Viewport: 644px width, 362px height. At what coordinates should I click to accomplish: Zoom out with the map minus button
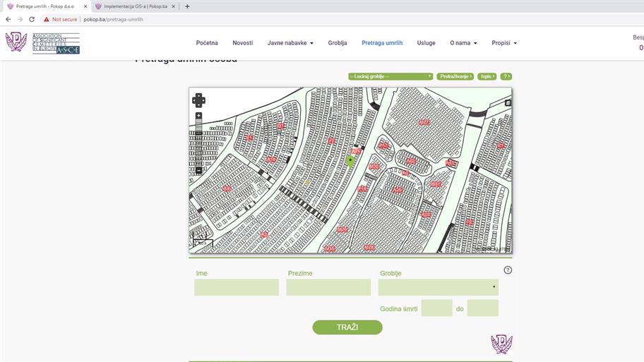click(199, 170)
